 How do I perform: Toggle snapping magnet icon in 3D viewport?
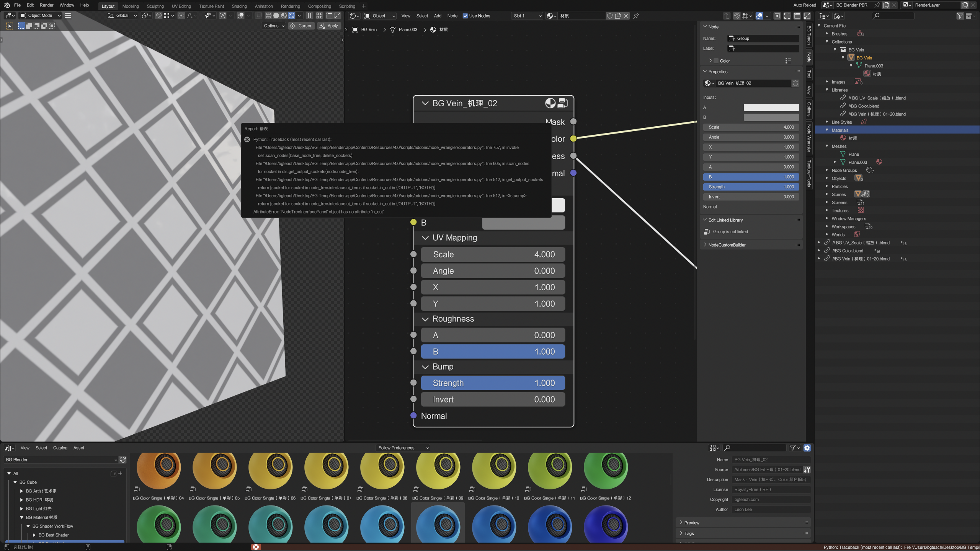158,16
